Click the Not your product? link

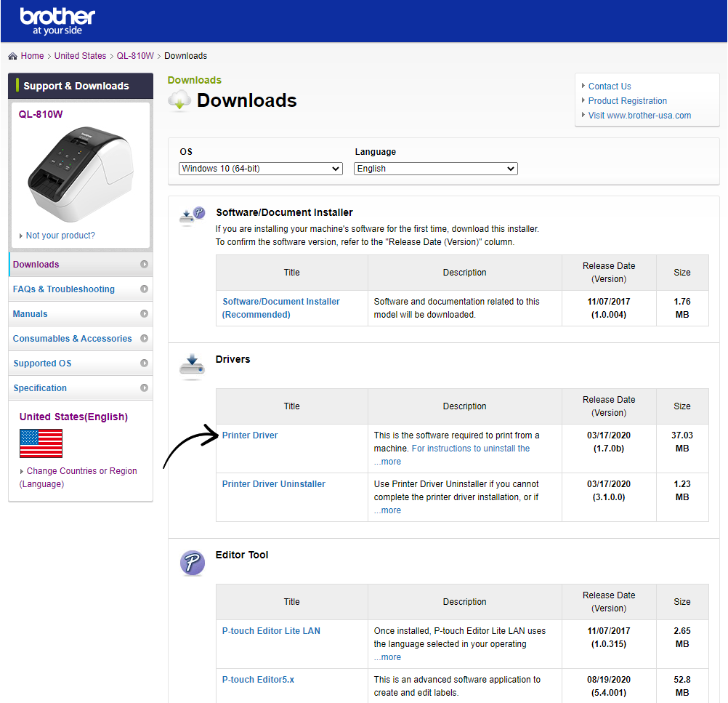60,235
